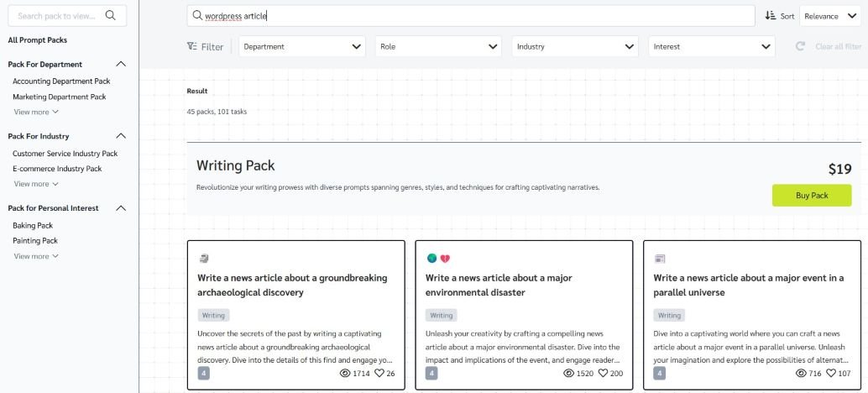The height and width of the screenshot is (393, 868).
Task: Collapse the Pack For Department section
Action: [121, 64]
